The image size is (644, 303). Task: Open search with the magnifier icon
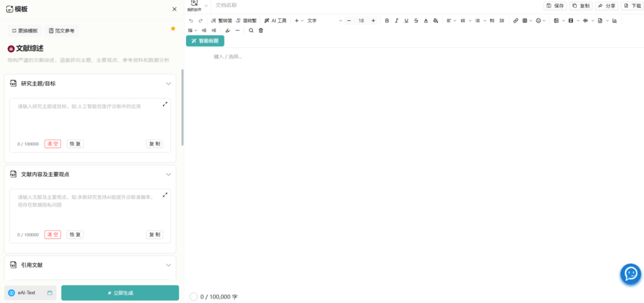pyautogui.click(x=252, y=30)
